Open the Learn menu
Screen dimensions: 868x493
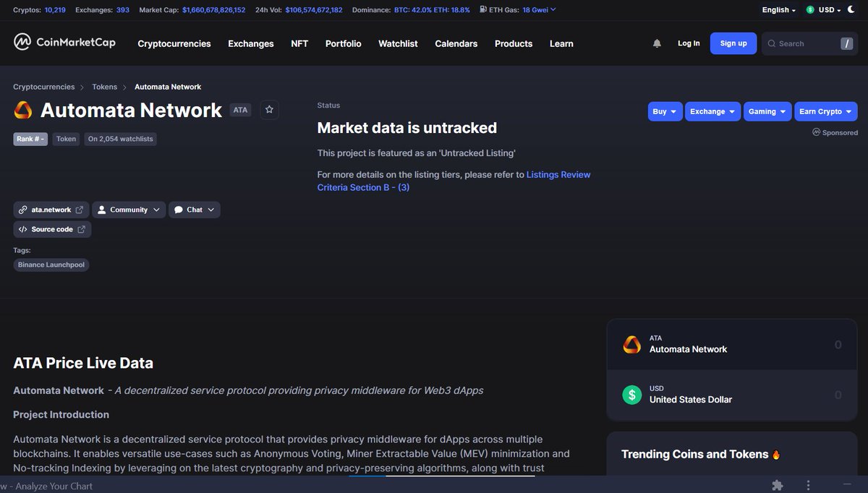coord(561,43)
